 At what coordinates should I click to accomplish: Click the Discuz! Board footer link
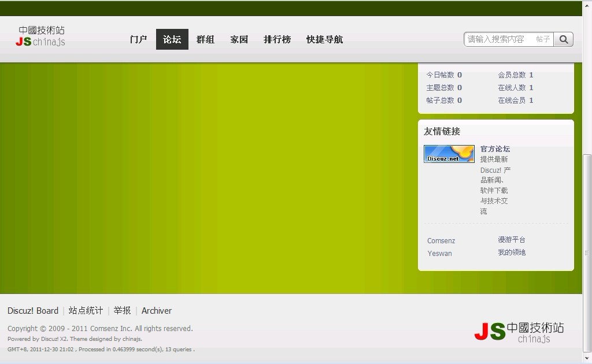(x=33, y=311)
